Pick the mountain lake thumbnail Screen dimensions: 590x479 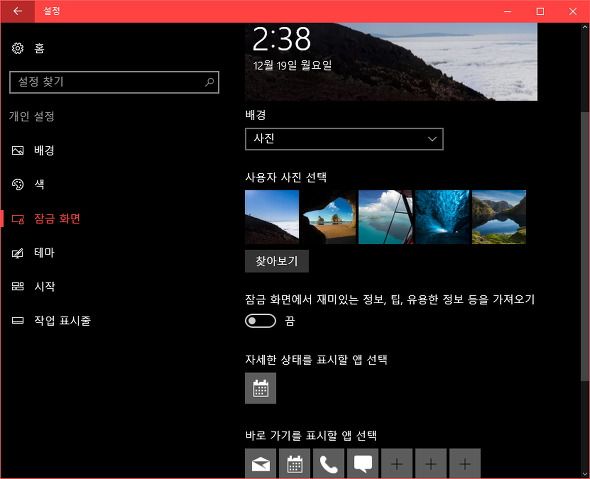coord(499,217)
